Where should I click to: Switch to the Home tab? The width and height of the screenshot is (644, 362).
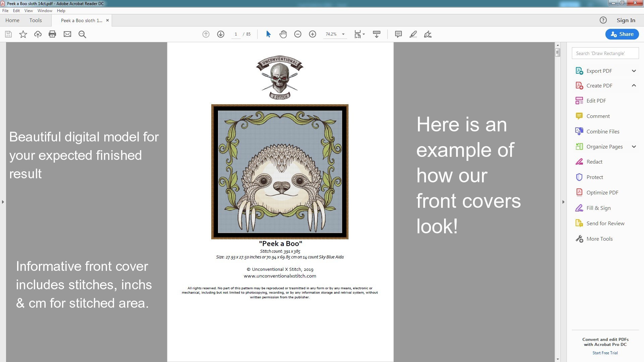click(12, 20)
